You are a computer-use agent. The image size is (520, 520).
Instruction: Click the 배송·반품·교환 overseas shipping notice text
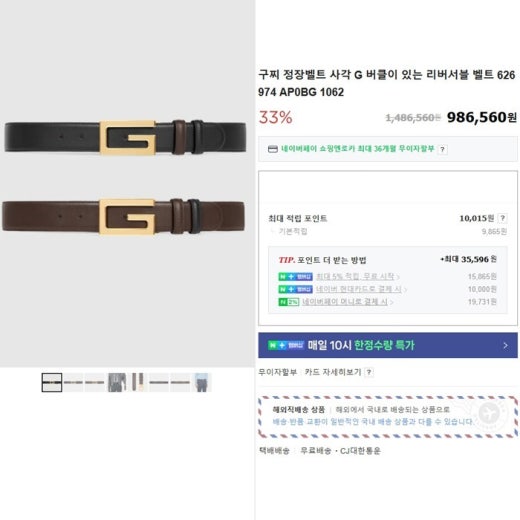coord(373,422)
